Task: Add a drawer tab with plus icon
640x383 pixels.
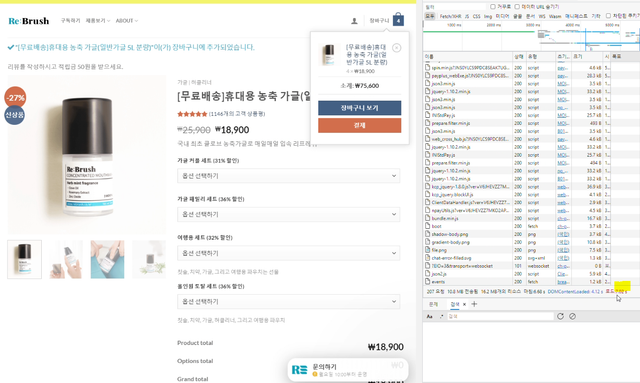Action: tap(474, 304)
